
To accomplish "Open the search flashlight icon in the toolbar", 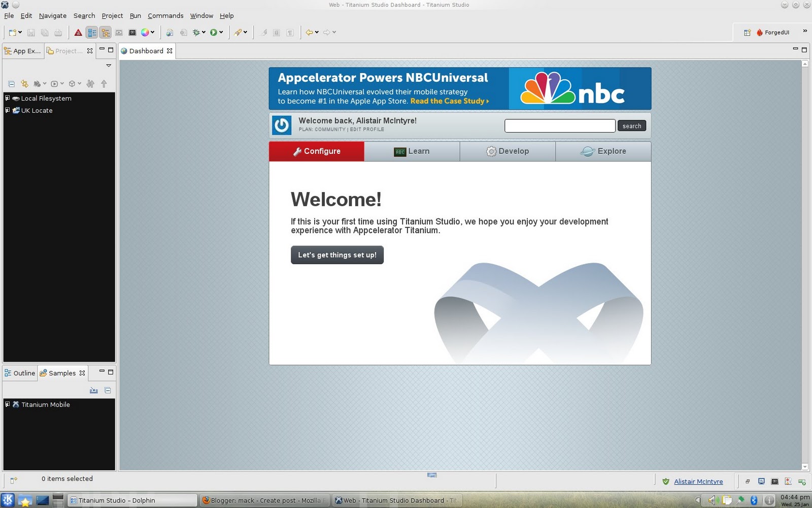I will [x=239, y=32].
